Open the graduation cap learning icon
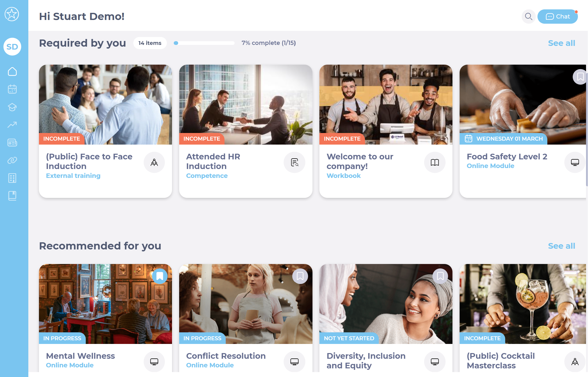 point(12,107)
